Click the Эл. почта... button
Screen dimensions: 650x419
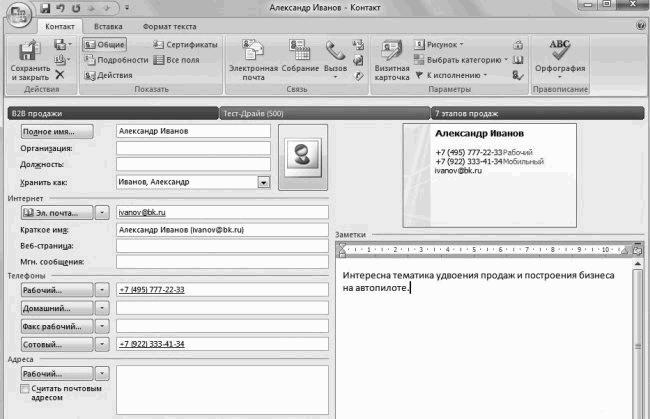[57, 213]
